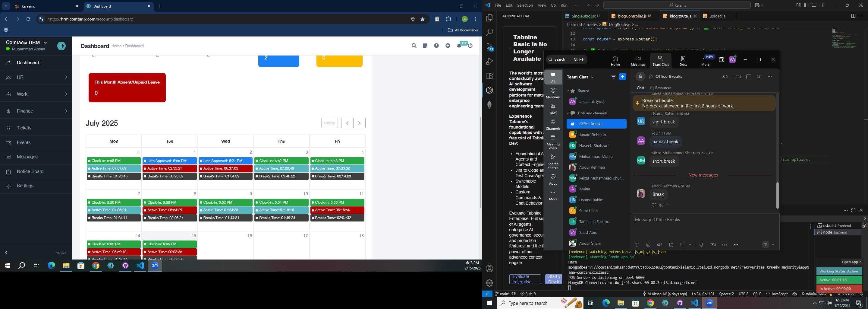Screen dimensions: 868x309
Task: Click Zoom chat message scrollbar
Action: (x=778, y=196)
